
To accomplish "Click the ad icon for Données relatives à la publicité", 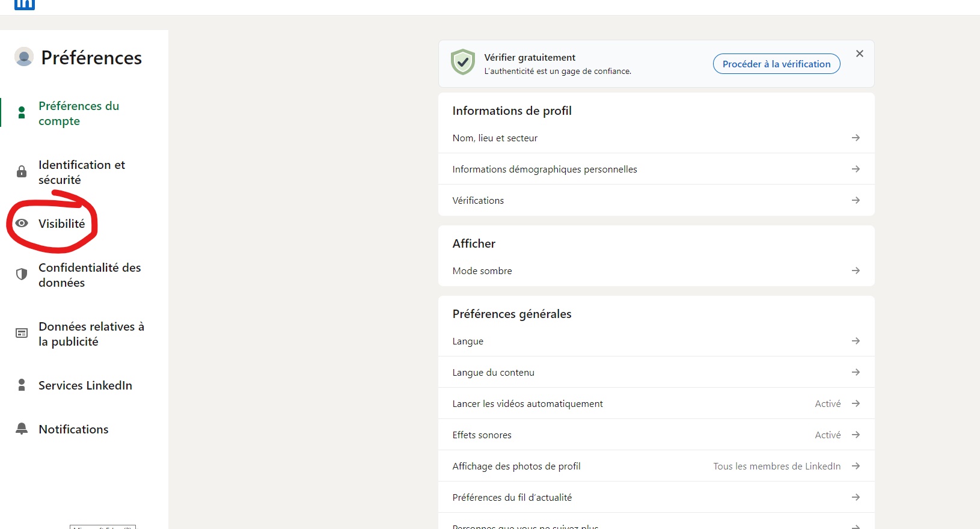I will [x=22, y=333].
